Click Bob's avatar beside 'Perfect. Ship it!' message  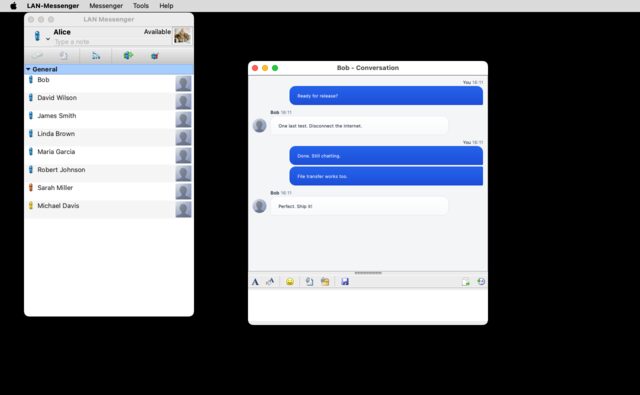click(x=260, y=206)
